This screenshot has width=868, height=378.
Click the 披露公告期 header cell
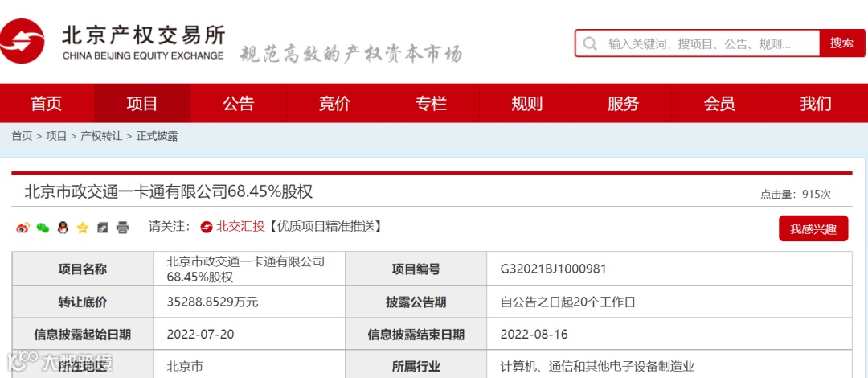[416, 302]
